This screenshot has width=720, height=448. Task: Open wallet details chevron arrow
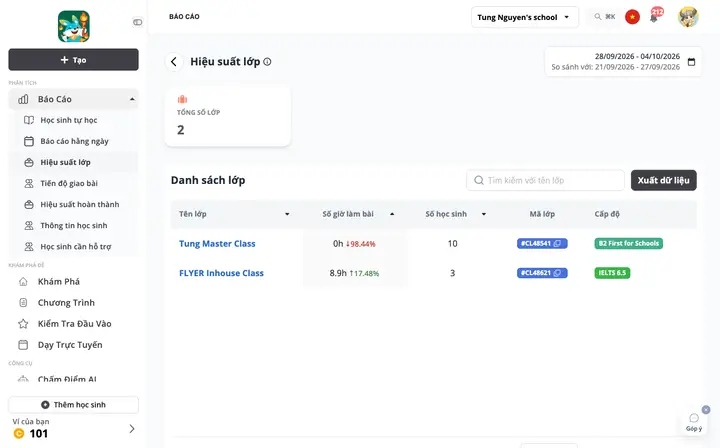coord(132,429)
